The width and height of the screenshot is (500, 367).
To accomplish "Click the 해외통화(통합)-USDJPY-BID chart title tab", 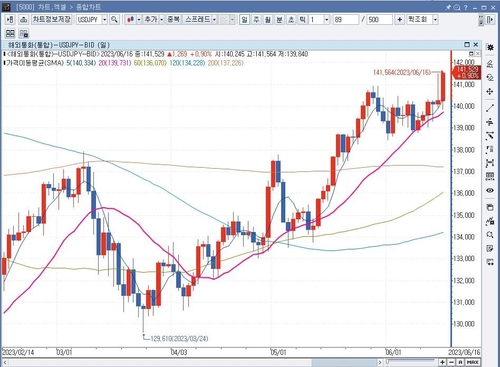I will [59, 45].
